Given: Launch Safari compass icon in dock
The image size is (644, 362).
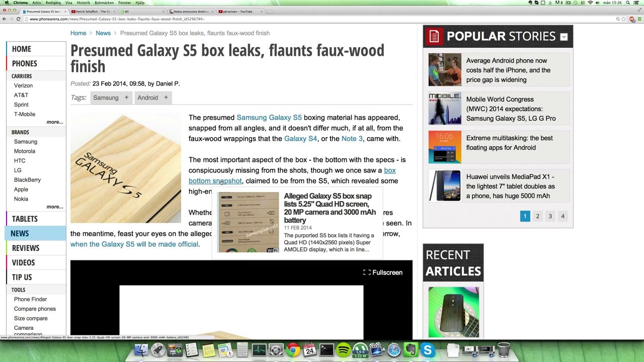Looking at the screenshot, I should click(394, 349).
